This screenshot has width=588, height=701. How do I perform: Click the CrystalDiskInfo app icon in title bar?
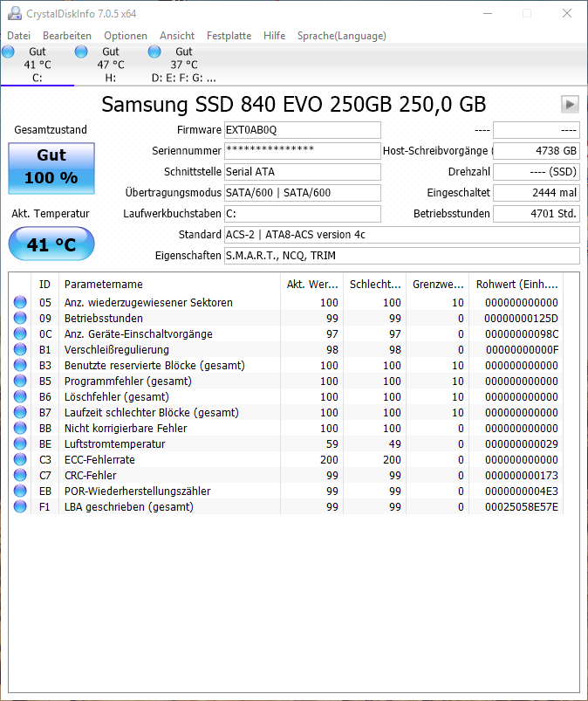pyautogui.click(x=15, y=13)
